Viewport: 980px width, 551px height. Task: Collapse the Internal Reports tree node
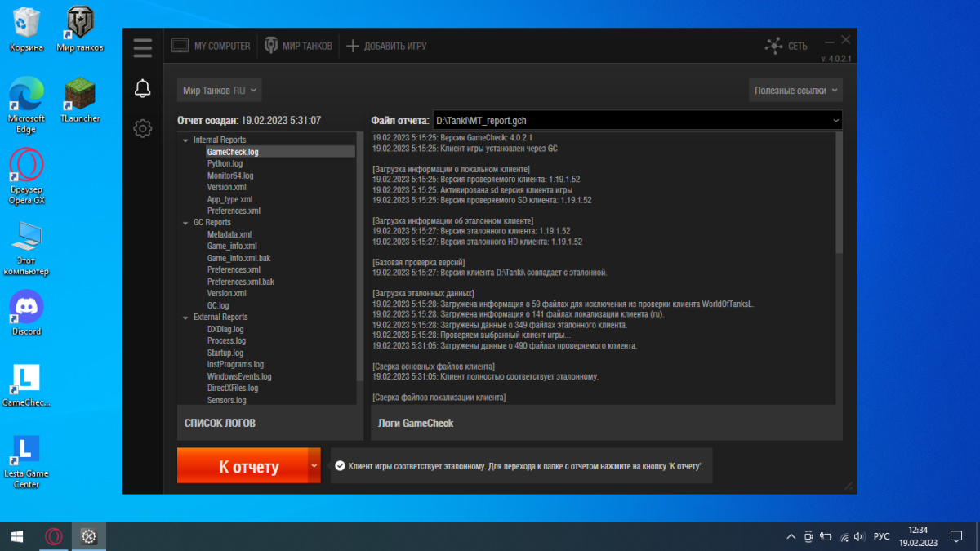click(x=186, y=140)
